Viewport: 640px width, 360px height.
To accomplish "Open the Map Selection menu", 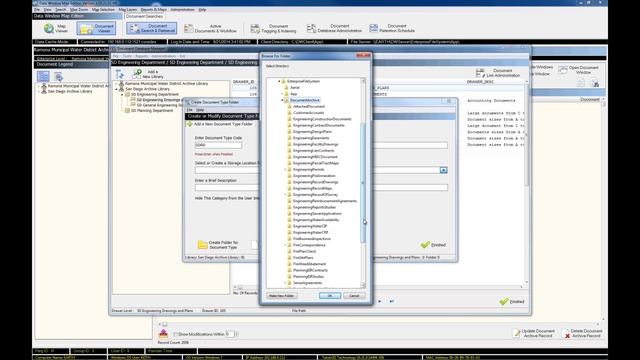I will coord(103,9).
